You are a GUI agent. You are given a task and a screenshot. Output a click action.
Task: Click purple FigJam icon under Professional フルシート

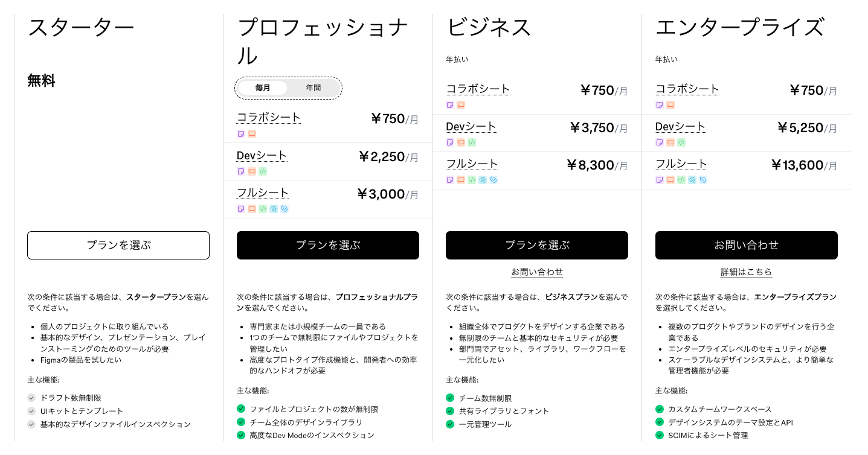tap(241, 209)
